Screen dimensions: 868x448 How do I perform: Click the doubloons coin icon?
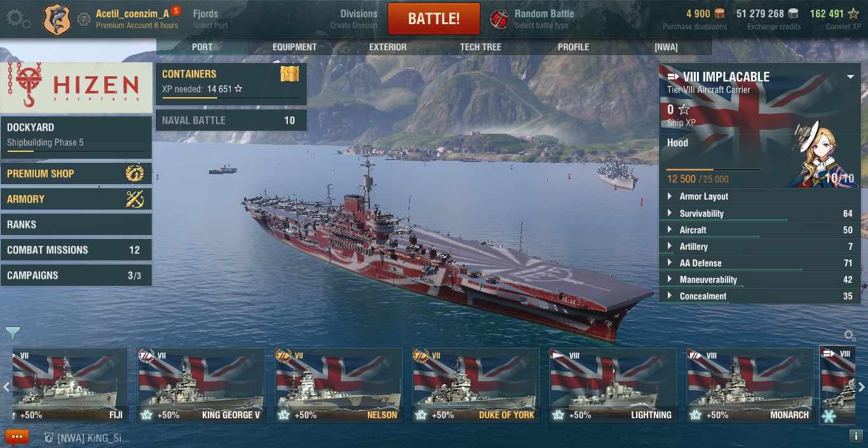click(x=719, y=13)
